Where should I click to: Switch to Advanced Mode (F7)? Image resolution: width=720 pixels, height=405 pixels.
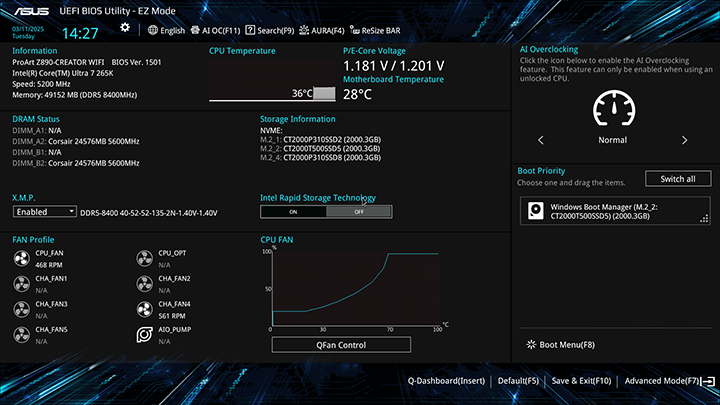665,381
